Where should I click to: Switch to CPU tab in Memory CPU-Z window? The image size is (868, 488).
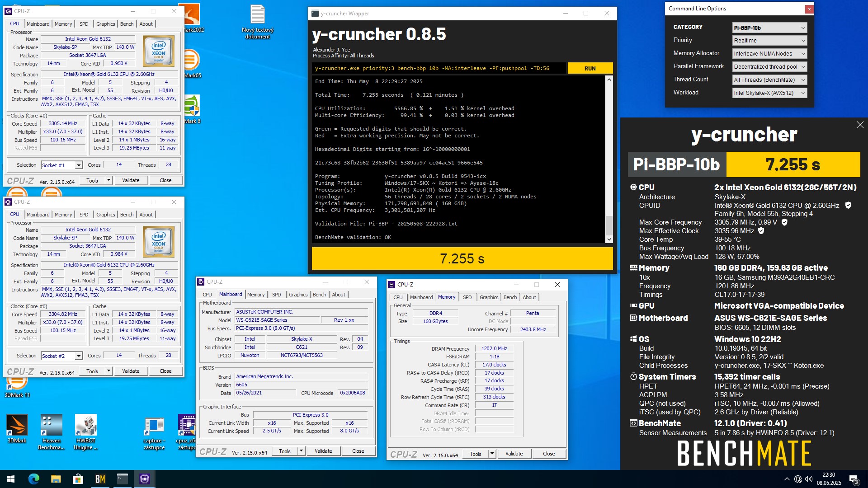(398, 297)
